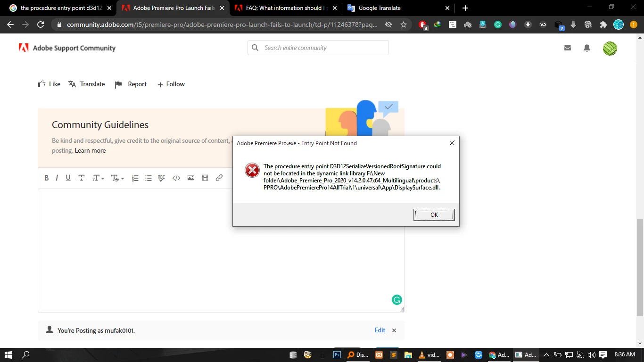Viewport: 644px width, 362px height.
Task: Follow this conversation
Action: [171, 84]
